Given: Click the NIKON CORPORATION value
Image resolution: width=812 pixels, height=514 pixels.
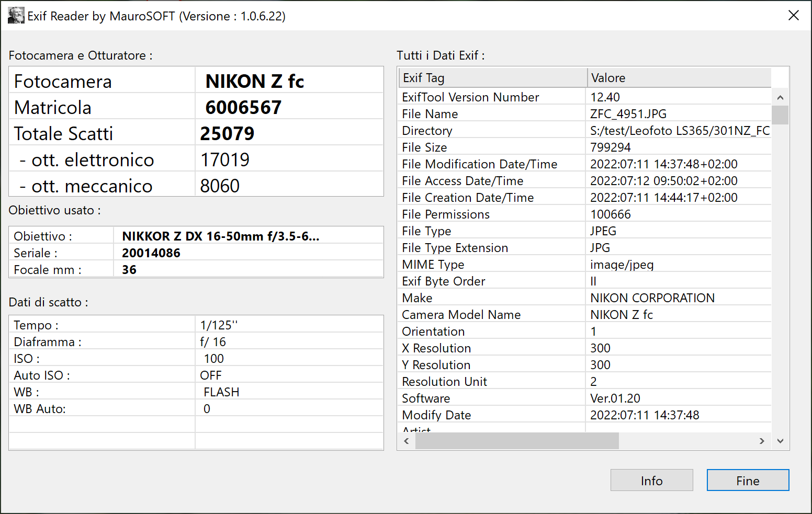Looking at the screenshot, I should coord(652,298).
